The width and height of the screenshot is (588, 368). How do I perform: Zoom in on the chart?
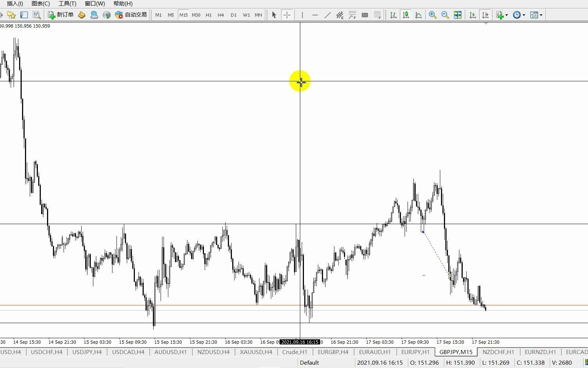point(433,15)
